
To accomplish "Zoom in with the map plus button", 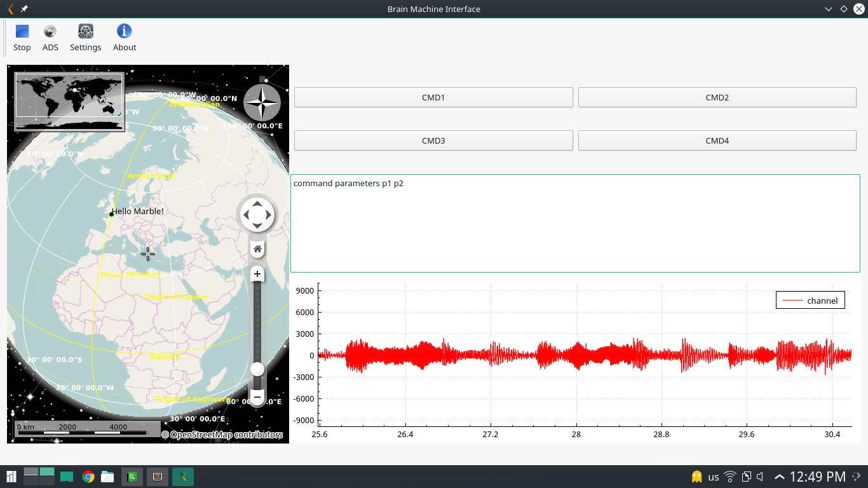I will 257,274.
